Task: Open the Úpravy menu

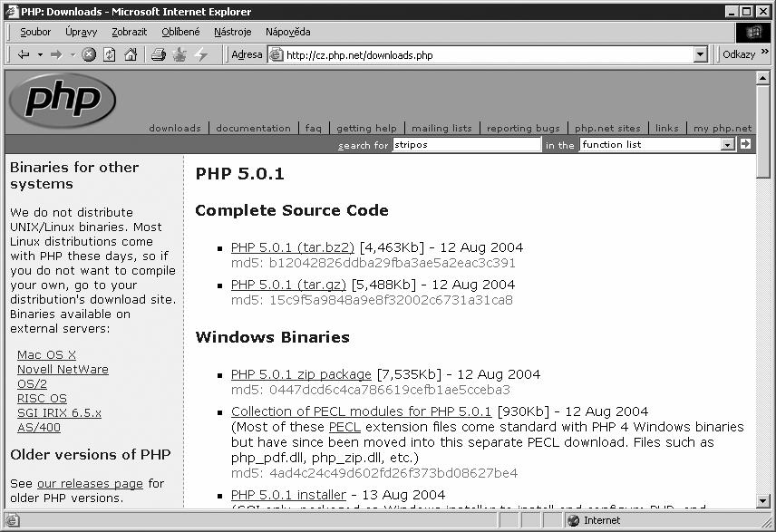Action: coord(82,32)
